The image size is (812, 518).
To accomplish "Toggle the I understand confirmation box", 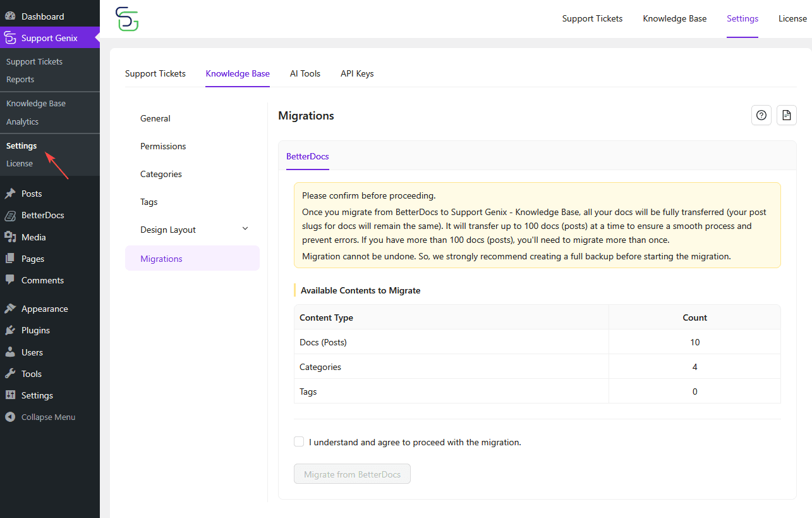I will coord(298,441).
